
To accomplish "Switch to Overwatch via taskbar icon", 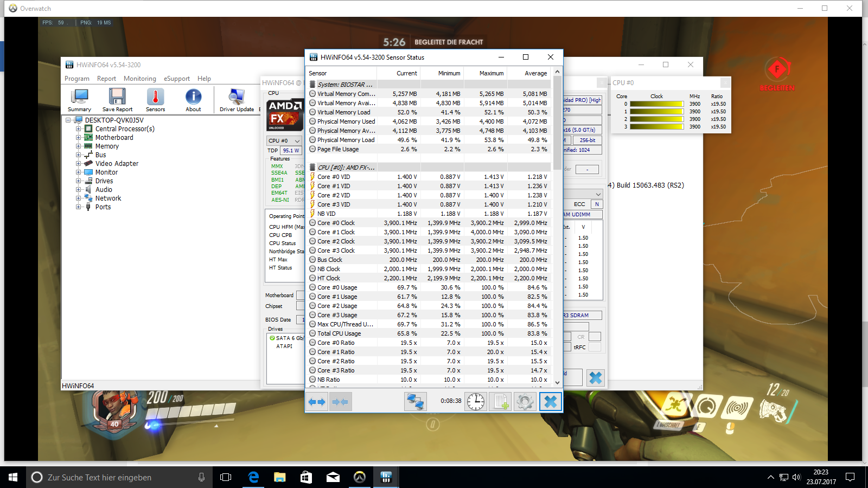I will (x=360, y=477).
